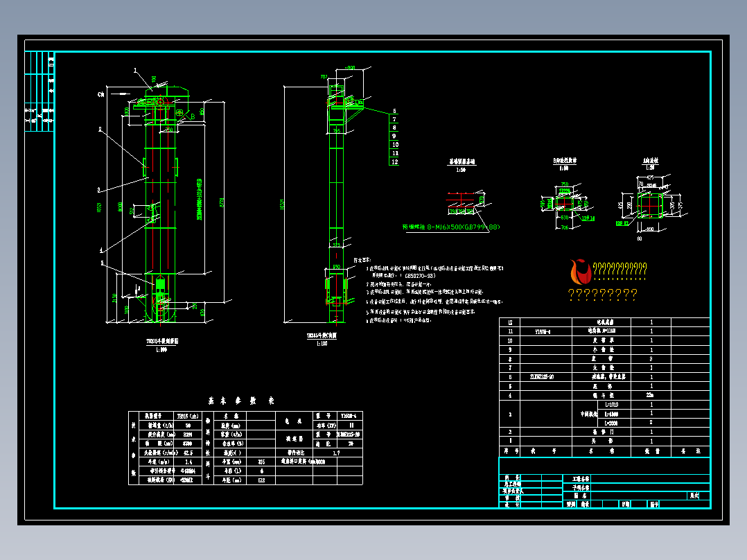Click callout number 9 box
The width and height of the screenshot is (747, 560).
tap(394, 136)
